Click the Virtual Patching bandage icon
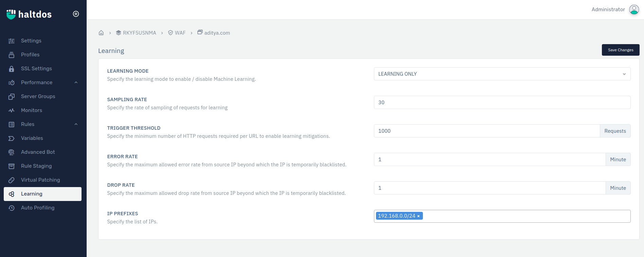644x257 pixels. click(12, 180)
